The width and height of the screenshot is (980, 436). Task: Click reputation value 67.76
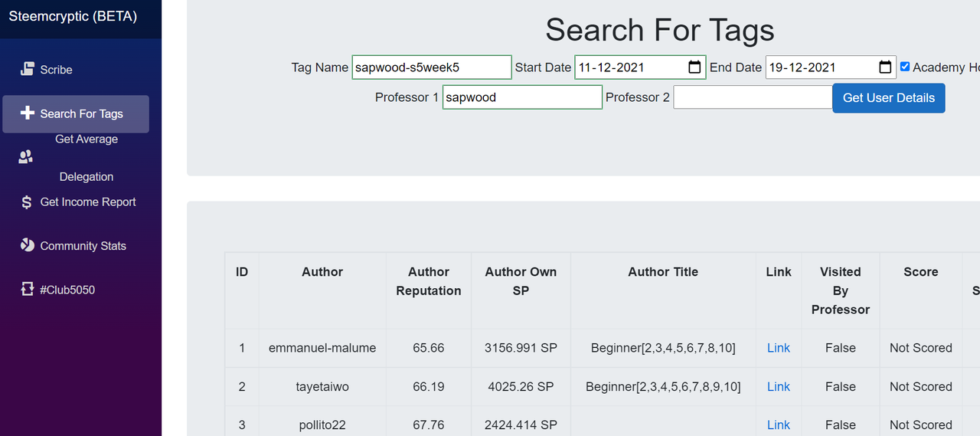click(x=429, y=425)
